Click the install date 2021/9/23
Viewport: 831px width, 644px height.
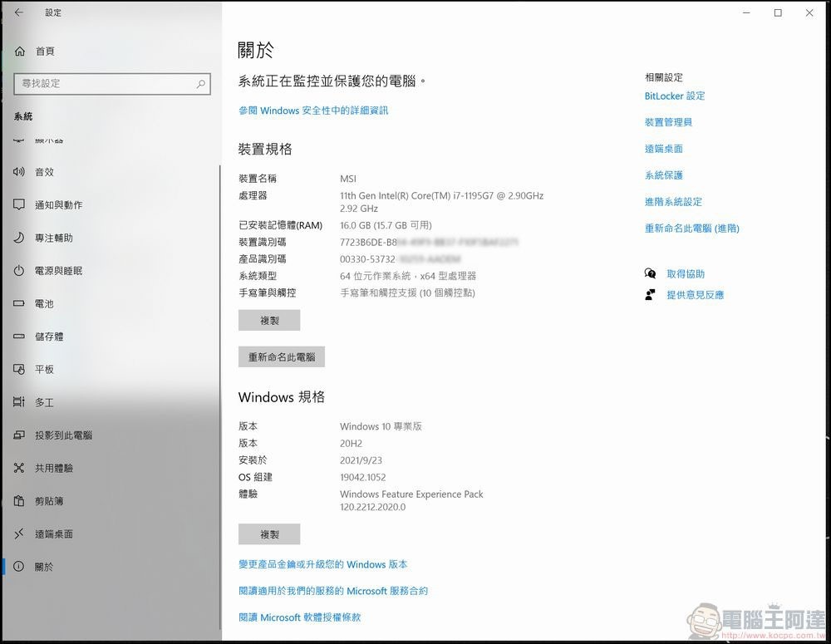(361, 460)
